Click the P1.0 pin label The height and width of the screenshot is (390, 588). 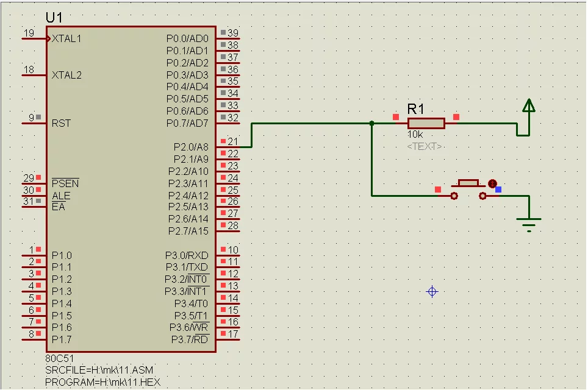pyautogui.click(x=62, y=255)
